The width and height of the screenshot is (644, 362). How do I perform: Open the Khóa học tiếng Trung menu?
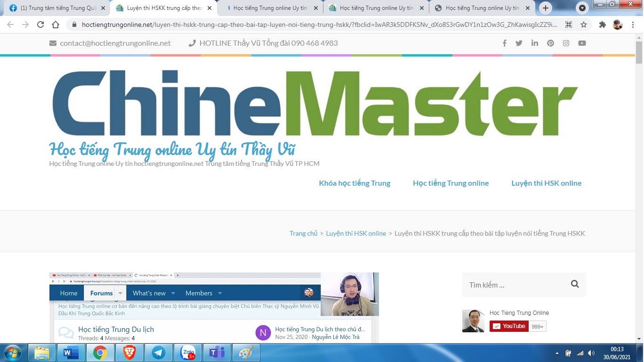(354, 183)
